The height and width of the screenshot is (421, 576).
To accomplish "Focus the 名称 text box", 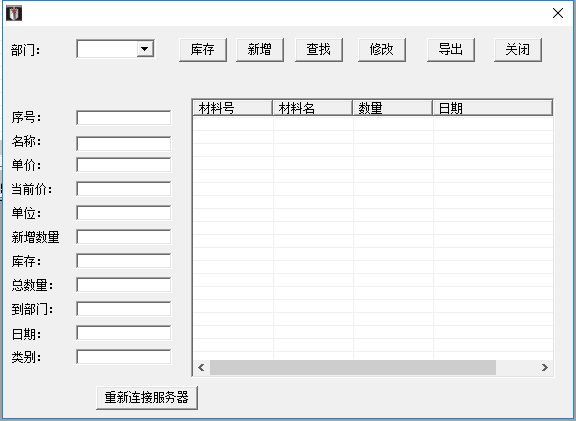I will (x=123, y=143).
